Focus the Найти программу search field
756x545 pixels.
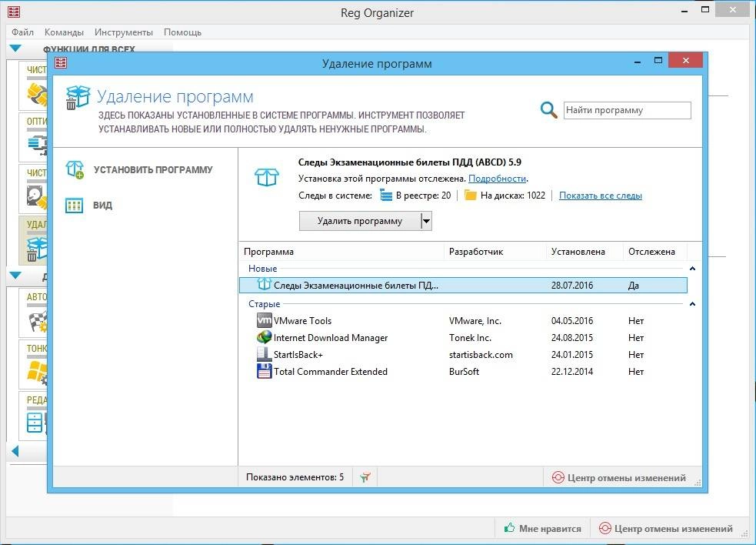click(x=628, y=110)
